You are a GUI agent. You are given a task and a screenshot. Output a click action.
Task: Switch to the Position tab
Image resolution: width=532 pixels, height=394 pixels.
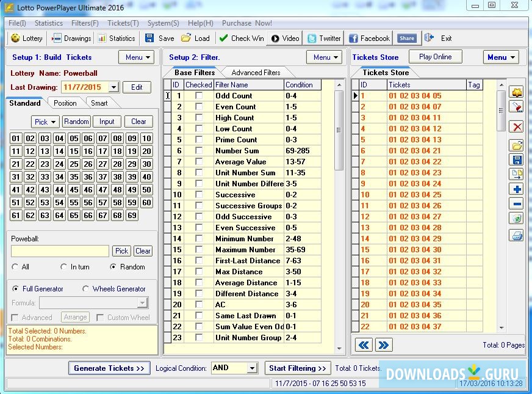point(65,103)
